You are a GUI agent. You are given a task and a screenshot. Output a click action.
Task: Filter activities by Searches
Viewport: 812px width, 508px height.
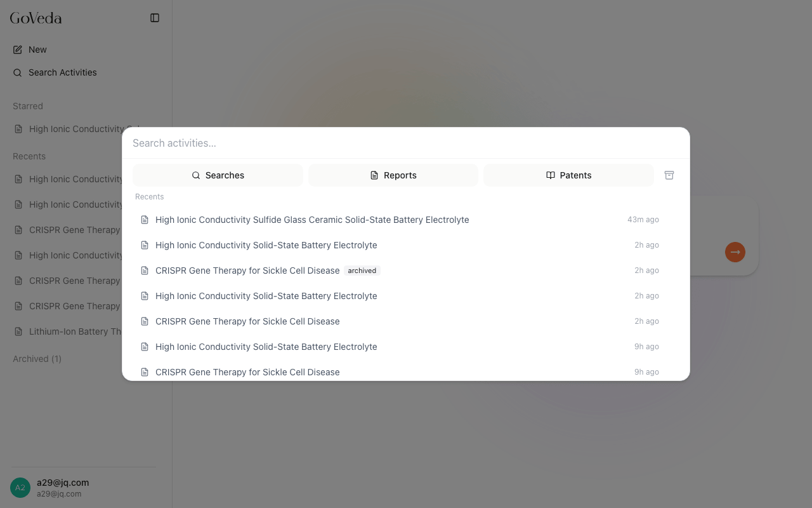point(218,175)
